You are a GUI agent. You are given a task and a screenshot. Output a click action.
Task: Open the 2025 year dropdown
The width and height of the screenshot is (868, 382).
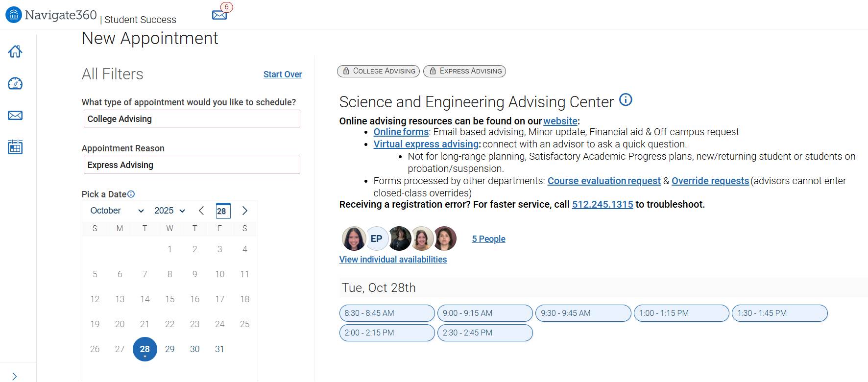(x=169, y=211)
